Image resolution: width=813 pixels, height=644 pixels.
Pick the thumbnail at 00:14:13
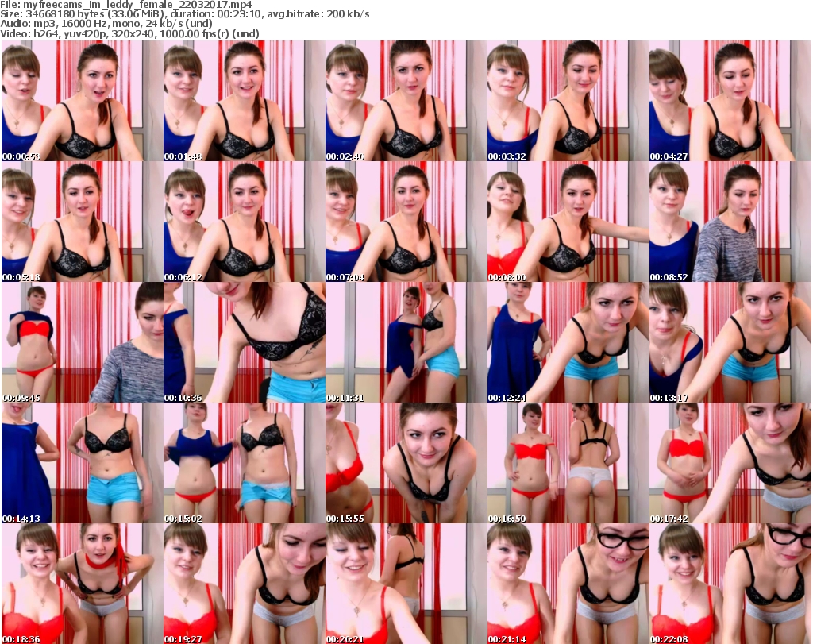(82, 462)
